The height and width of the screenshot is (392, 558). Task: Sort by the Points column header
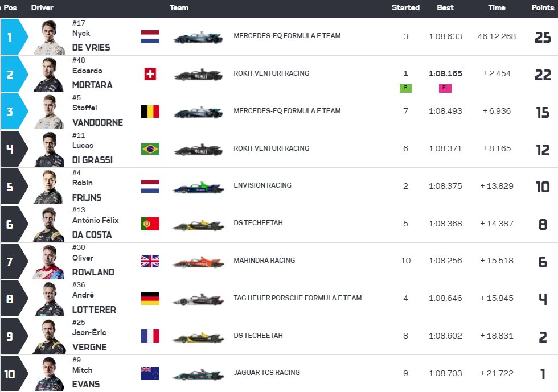pos(543,7)
